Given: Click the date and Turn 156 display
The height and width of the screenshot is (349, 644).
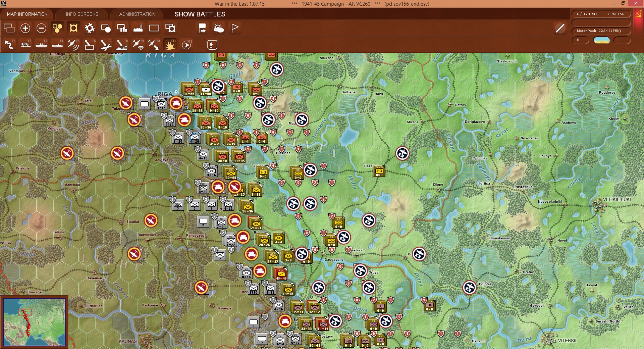Looking at the screenshot, I should point(601,14).
